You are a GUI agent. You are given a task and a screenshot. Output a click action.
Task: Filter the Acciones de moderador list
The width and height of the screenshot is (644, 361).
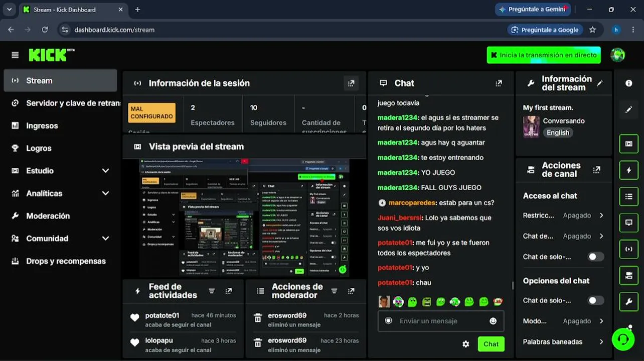(x=334, y=291)
